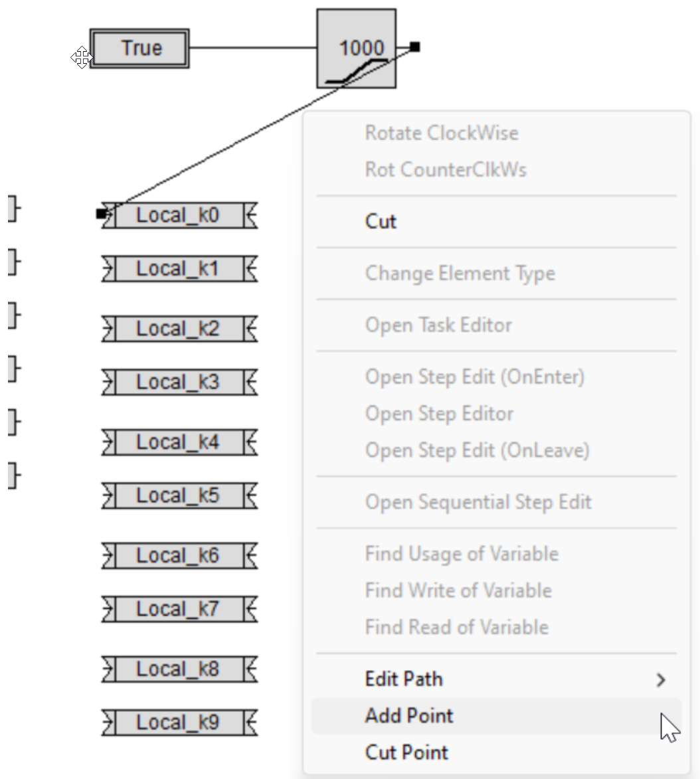Screen dimensions: 700x779
Task: Click the Local_k9 variable block
Action: [x=179, y=722]
